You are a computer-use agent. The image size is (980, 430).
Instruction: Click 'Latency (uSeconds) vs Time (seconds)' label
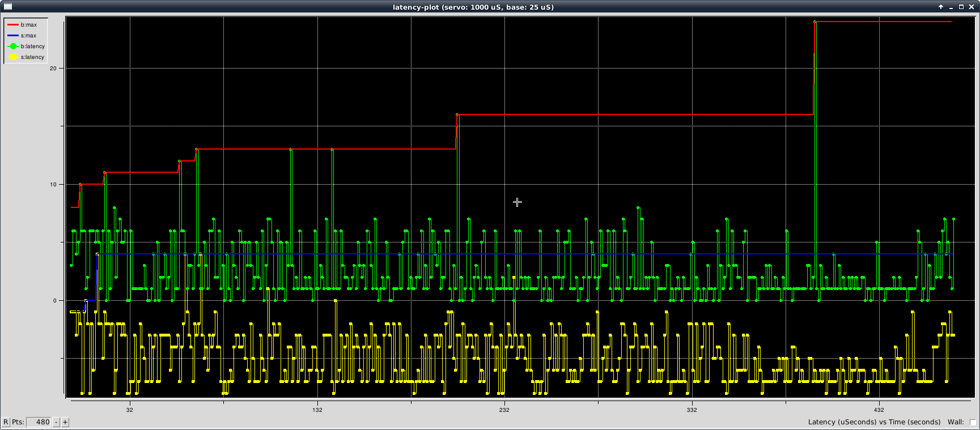[874, 422]
